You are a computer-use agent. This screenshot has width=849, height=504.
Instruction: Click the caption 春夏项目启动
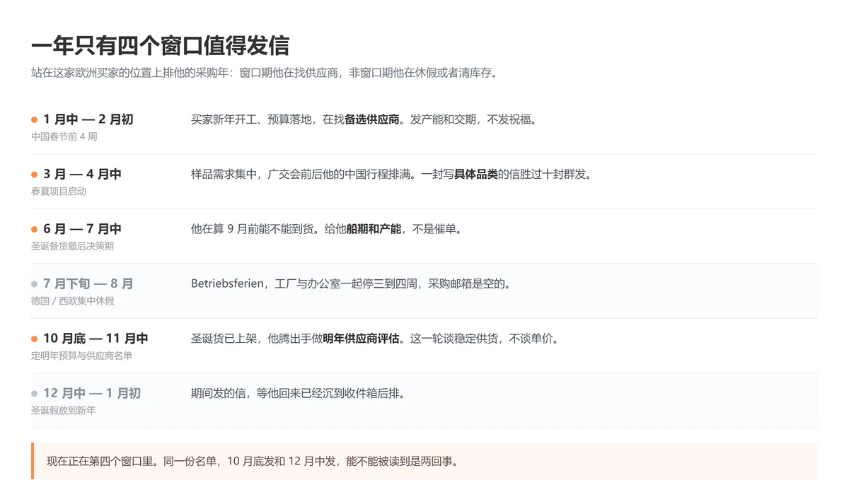click(59, 192)
